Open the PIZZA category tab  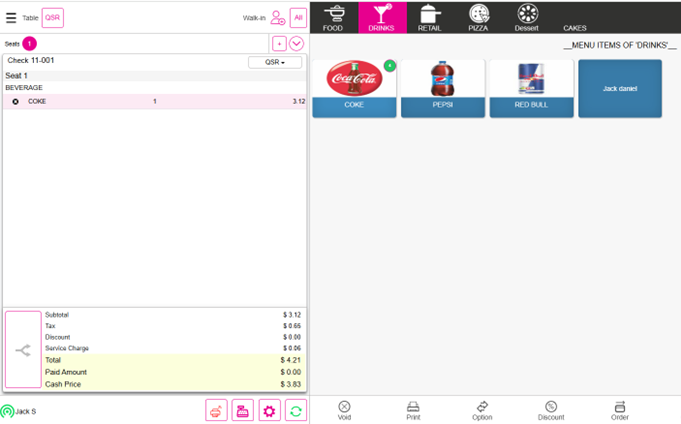pyautogui.click(x=479, y=17)
